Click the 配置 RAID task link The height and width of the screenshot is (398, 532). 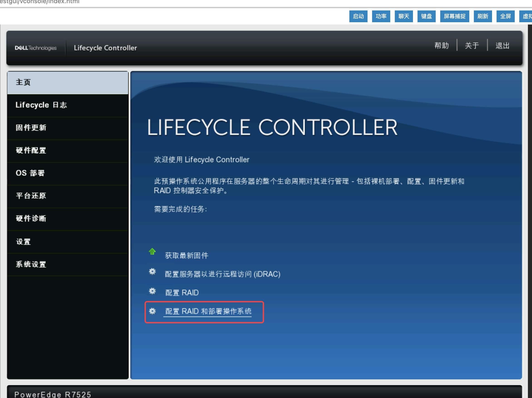click(x=182, y=292)
